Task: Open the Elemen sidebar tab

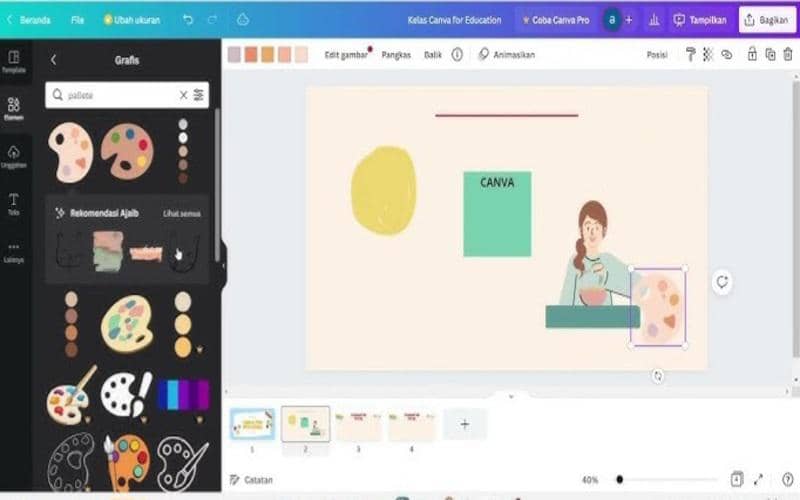Action: click(x=14, y=109)
